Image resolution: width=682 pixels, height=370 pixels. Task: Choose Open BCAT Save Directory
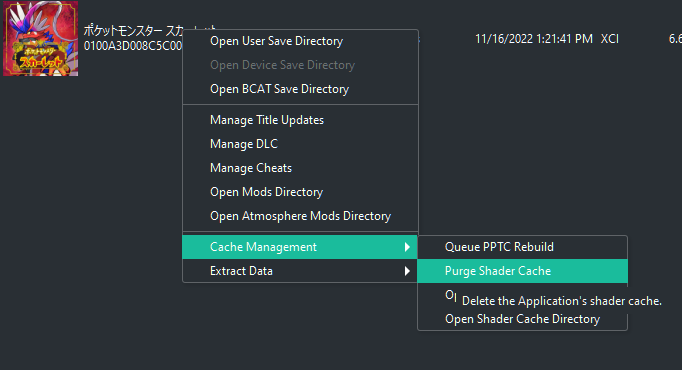(x=300, y=89)
